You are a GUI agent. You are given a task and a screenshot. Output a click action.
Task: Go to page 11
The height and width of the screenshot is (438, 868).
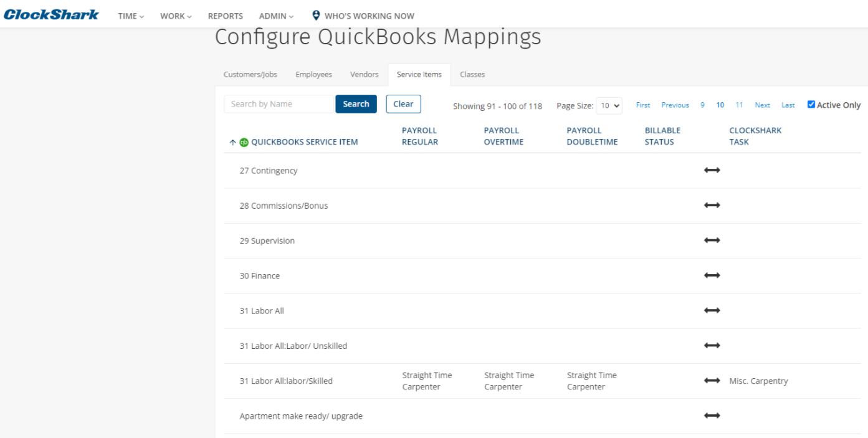[739, 105]
